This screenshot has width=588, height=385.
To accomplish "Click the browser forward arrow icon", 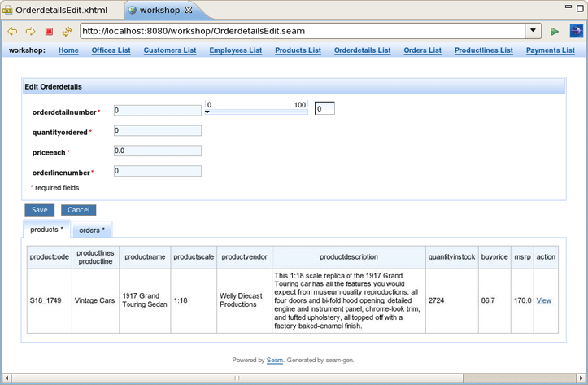I will tap(30, 32).
